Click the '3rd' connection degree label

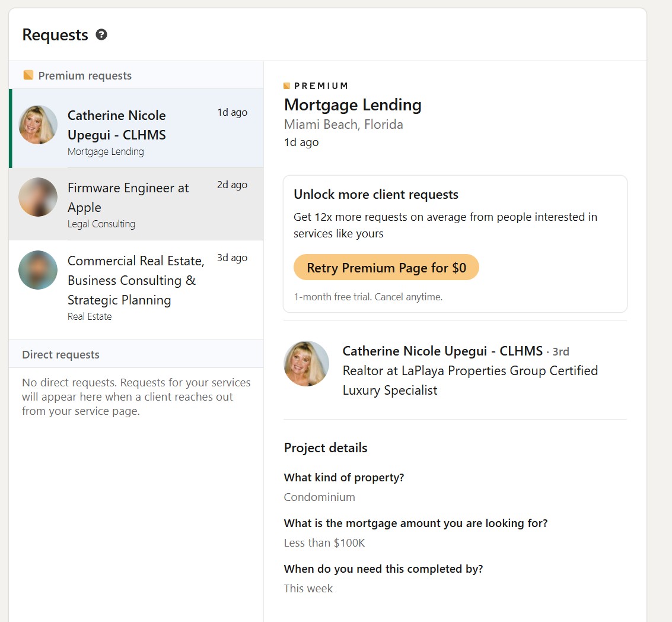560,352
